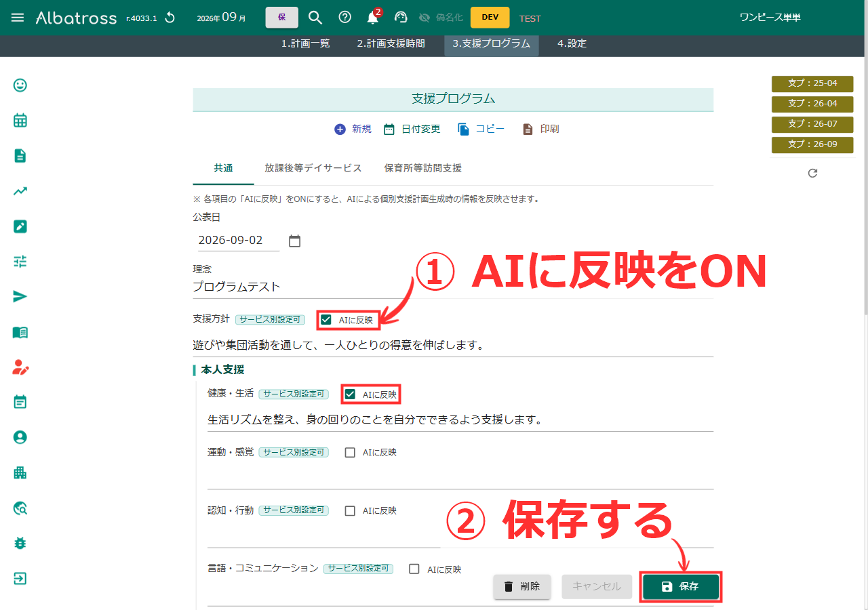Click the 理念 field containing プログラムテスト

[453, 287]
